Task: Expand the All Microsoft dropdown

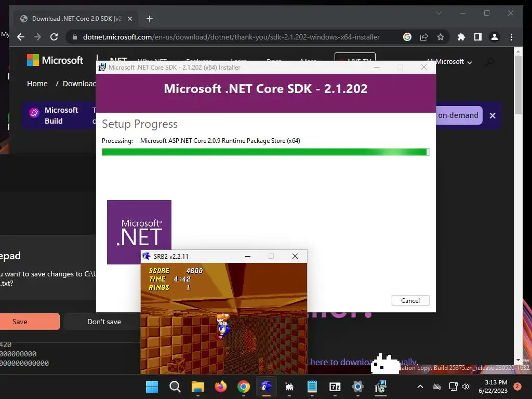Action: [x=449, y=62]
